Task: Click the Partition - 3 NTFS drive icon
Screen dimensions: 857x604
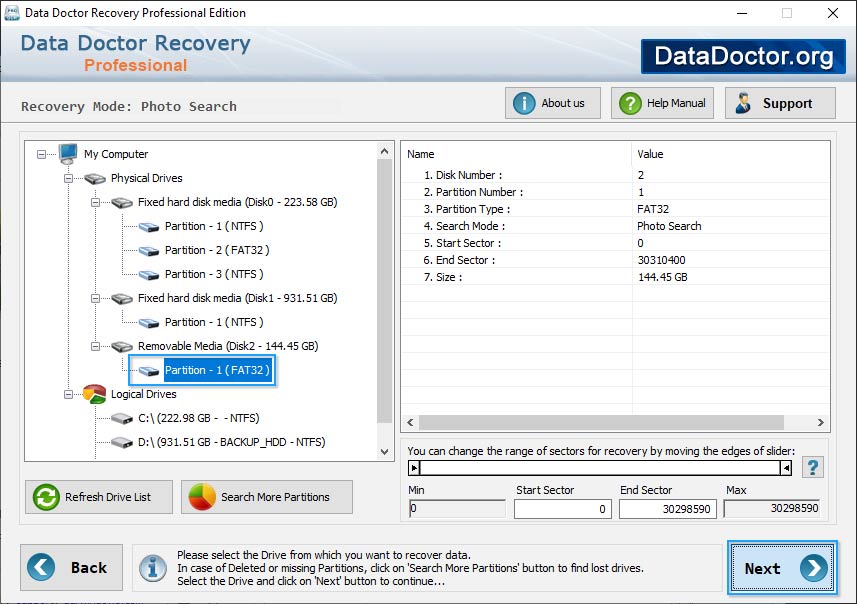Action: click(149, 275)
